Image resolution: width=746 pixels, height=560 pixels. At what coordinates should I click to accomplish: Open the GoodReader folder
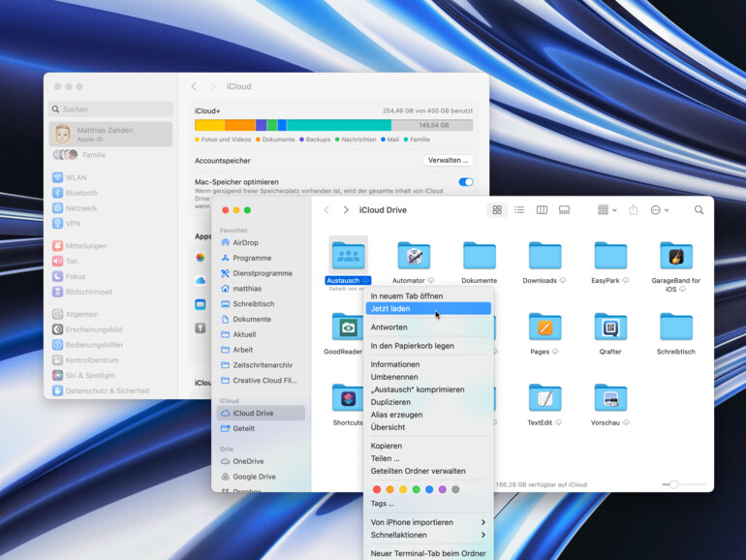coord(347,327)
